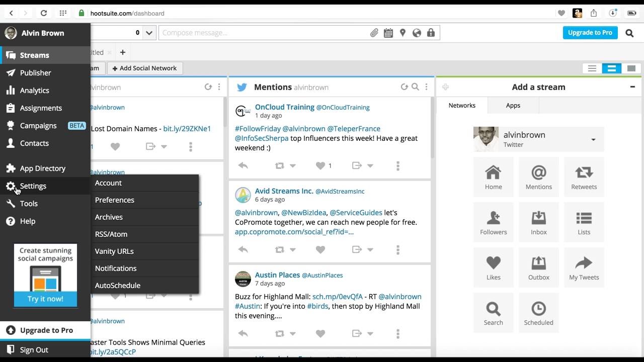Open Mentions stream options menu
Image resolution: width=644 pixels, height=362 pixels.
coord(426,87)
